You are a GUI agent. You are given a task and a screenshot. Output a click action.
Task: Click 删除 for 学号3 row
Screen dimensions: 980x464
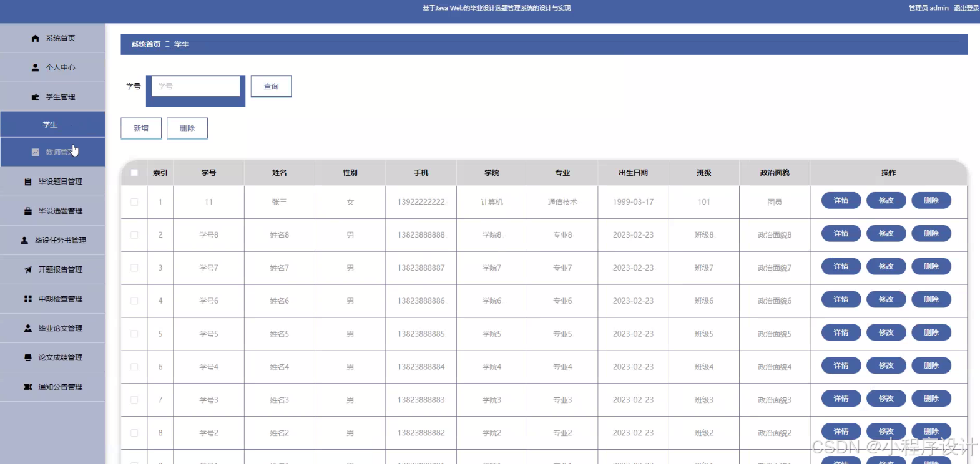pyautogui.click(x=931, y=399)
